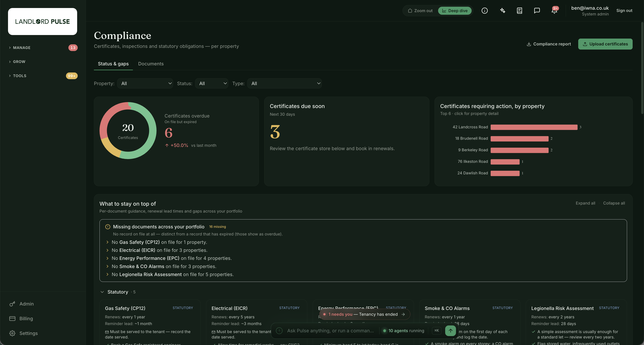Open the document notes icon in header

520,10
